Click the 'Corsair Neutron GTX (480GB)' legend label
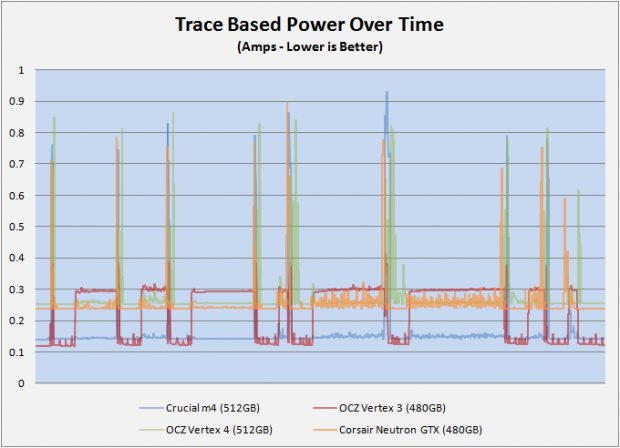The width and height of the screenshot is (620, 448). 410,429
